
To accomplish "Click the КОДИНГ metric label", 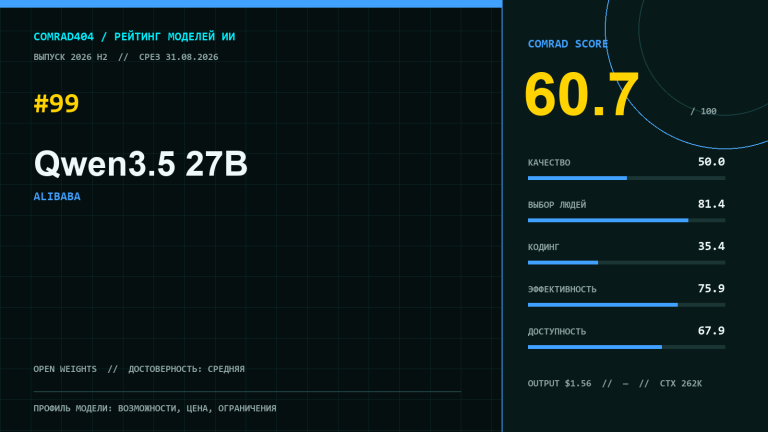I will [x=543, y=247].
